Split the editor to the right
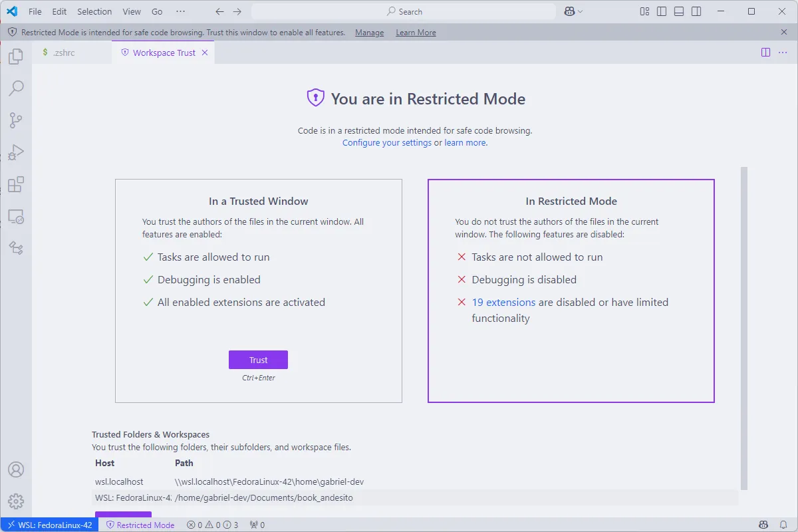 (x=765, y=52)
